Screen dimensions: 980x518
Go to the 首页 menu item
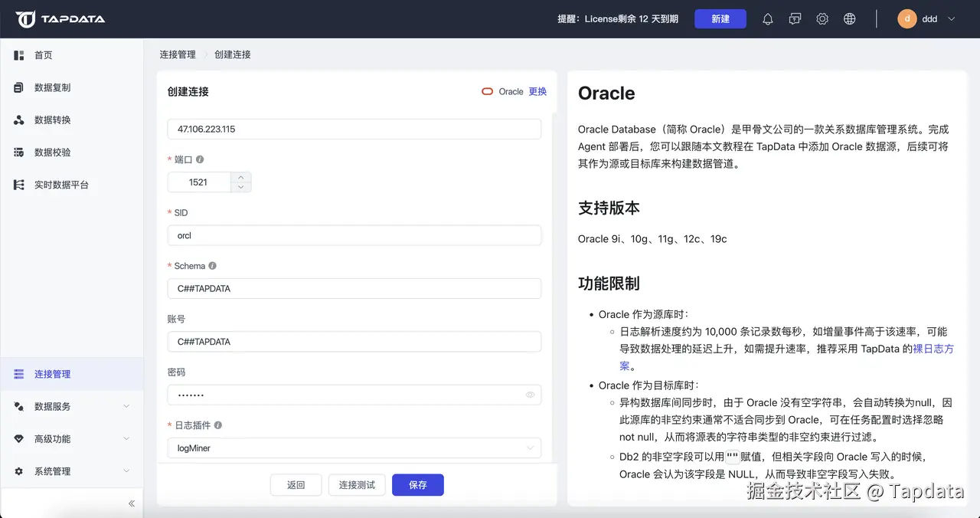[x=72, y=55]
